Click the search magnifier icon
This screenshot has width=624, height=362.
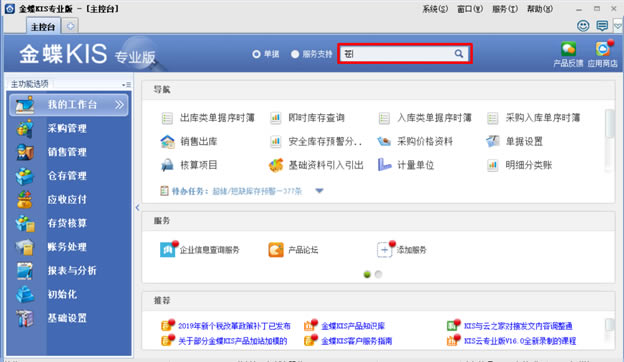pyautogui.click(x=459, y=54)
